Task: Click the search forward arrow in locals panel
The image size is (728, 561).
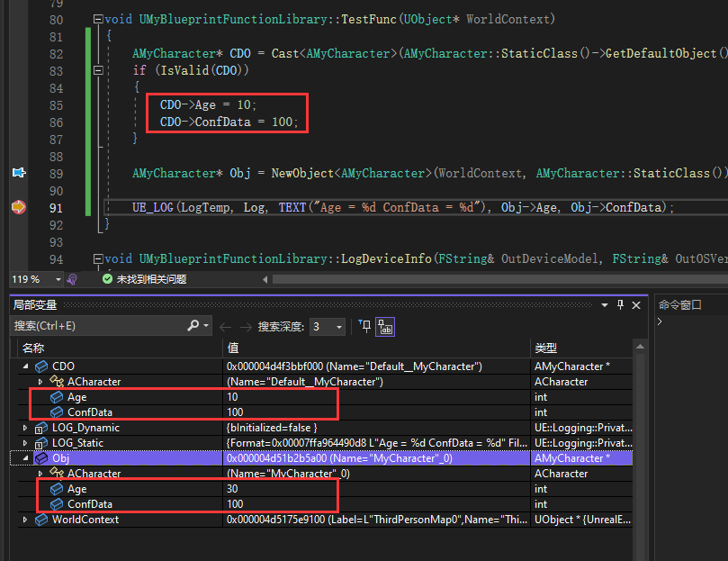Action: point(245,326)
